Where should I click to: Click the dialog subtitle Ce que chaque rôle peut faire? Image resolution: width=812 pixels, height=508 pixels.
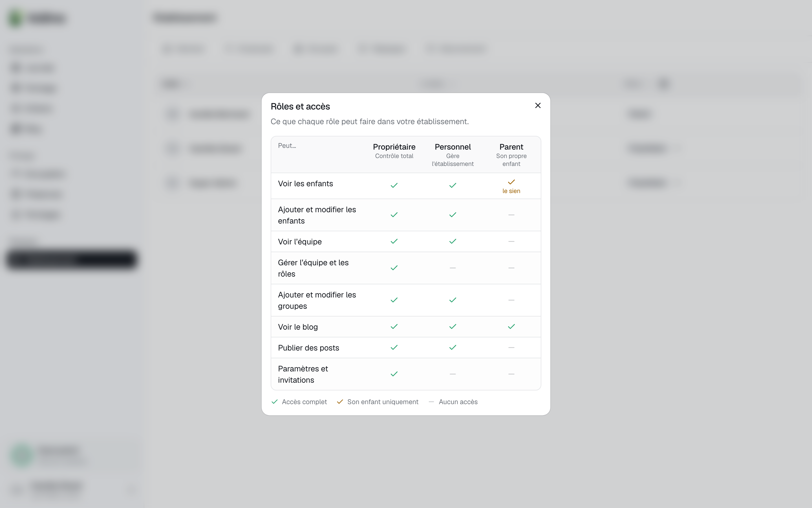pos(370,122)
